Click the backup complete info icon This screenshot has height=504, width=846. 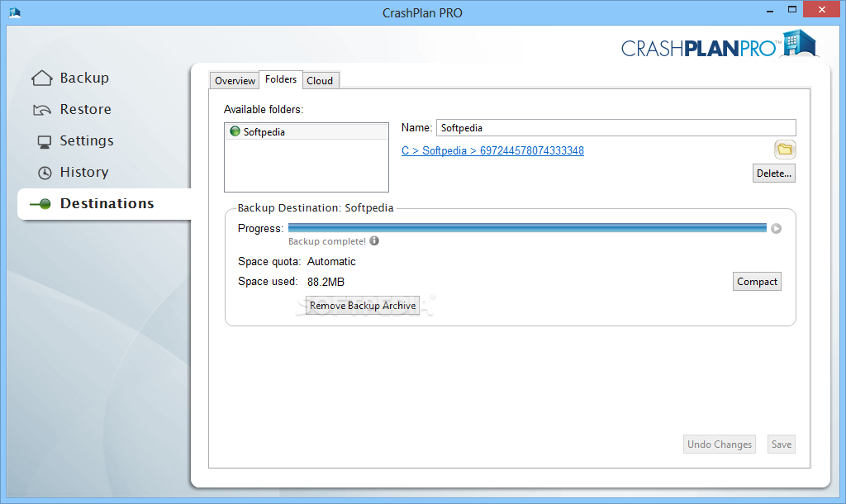click(x=374, y=240)
